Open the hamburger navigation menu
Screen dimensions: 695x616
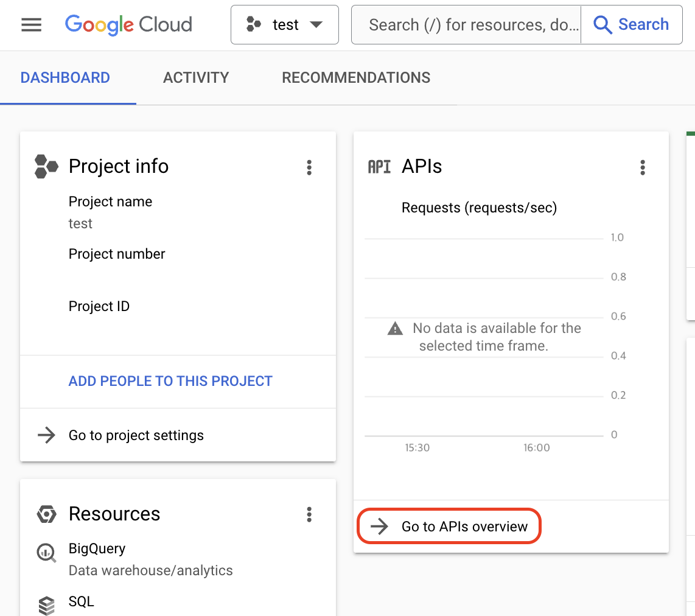[31, 25]
